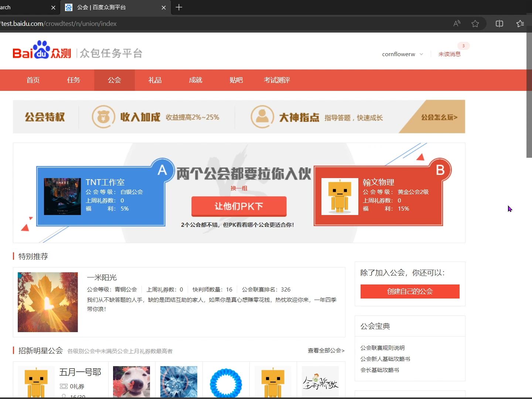
Task: Open 会长基础攻略书 link
Action: point(379,370)
